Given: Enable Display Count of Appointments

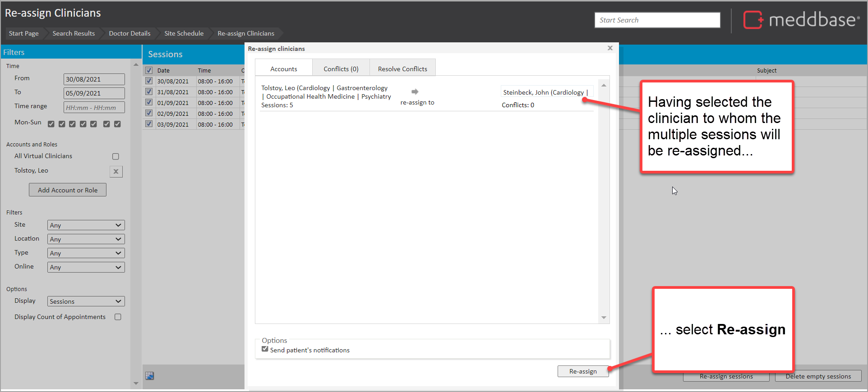Looking at the screenshot, I should pos(118,317).
